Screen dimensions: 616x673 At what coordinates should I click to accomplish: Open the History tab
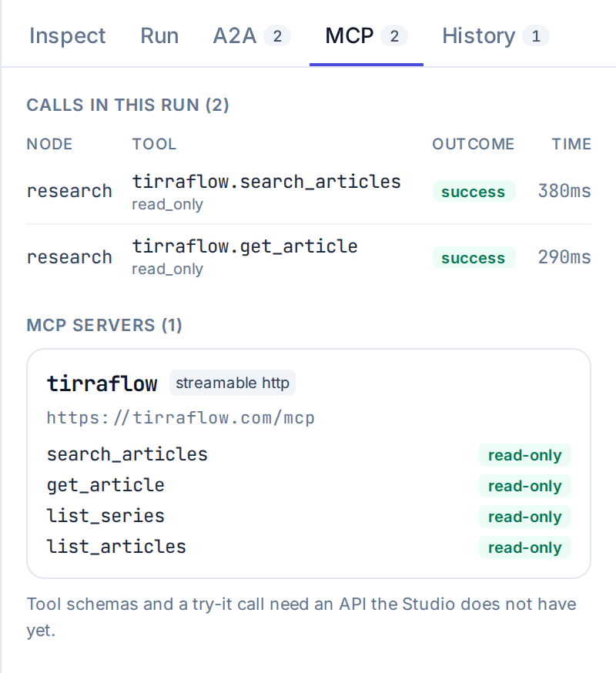[x=495, y=35]
